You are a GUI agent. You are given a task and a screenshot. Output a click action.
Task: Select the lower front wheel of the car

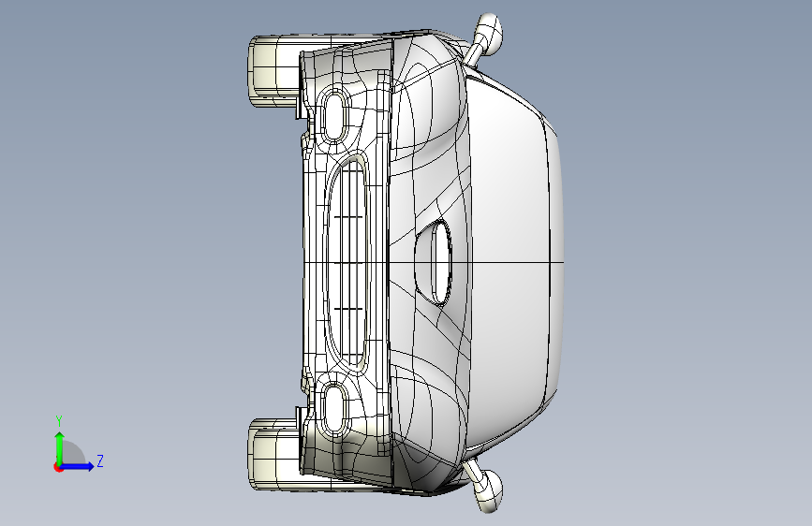click(274, 454)
